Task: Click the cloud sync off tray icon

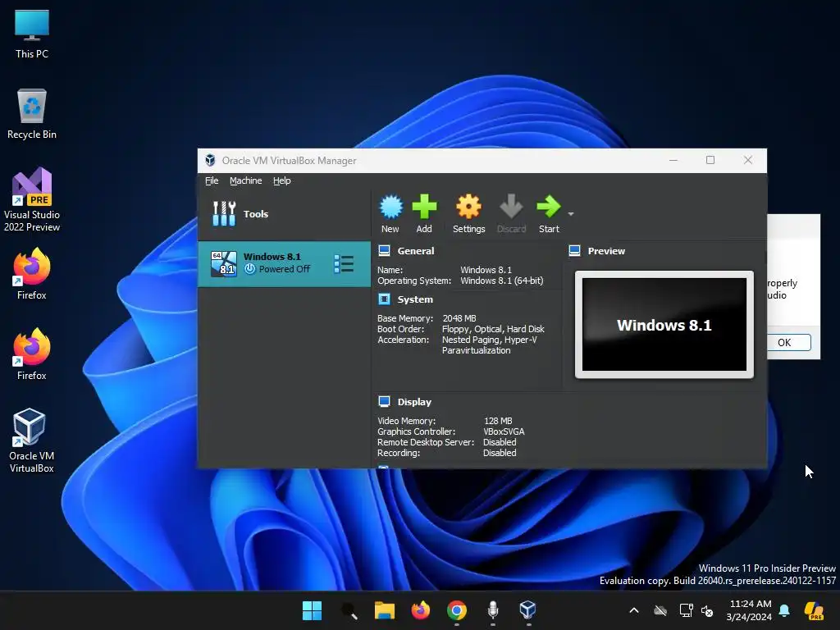Action: (x=660, y=610)
